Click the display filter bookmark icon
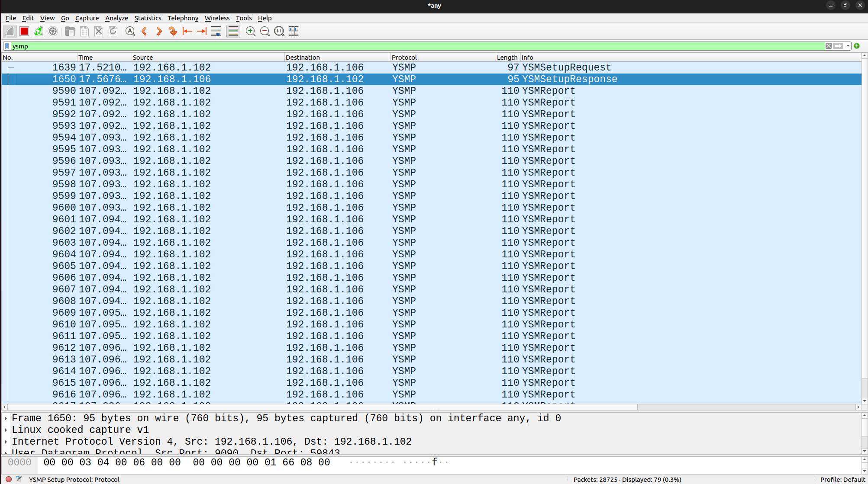 (x=7, y=46)
